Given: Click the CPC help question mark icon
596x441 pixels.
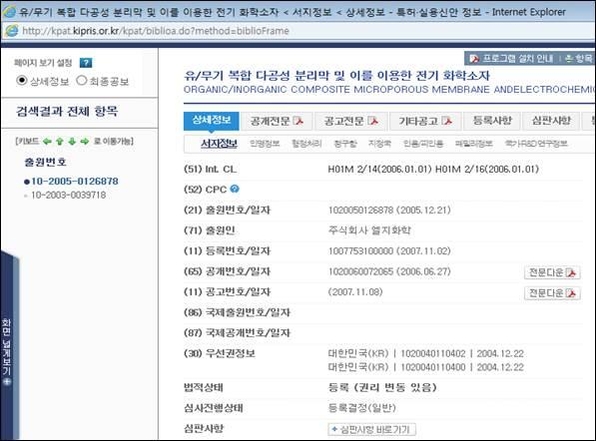Looking at the screenshot, I should (x=235, y=189).
